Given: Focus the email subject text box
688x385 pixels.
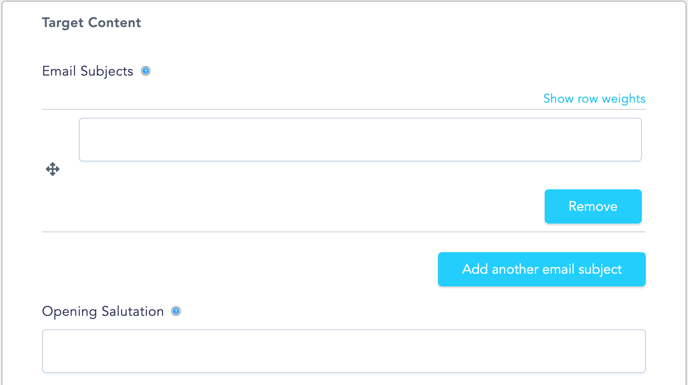Looking at the screenshot, I should [x=360, y=140].
